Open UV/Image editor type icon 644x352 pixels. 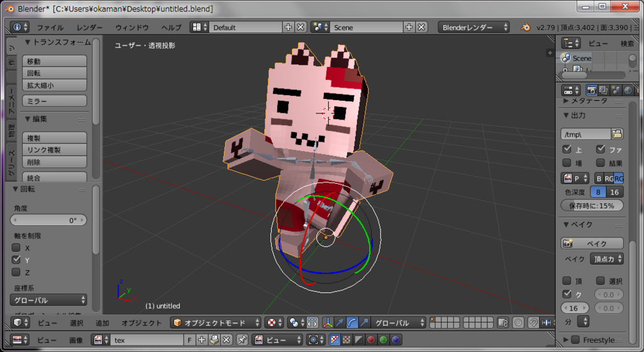click(19, 339)
